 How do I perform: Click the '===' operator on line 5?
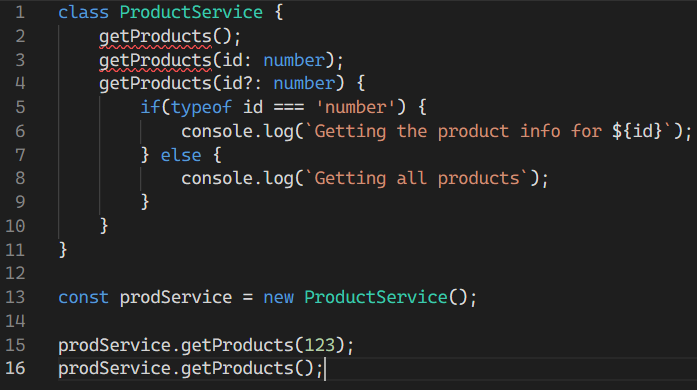(x=289, y=107)
